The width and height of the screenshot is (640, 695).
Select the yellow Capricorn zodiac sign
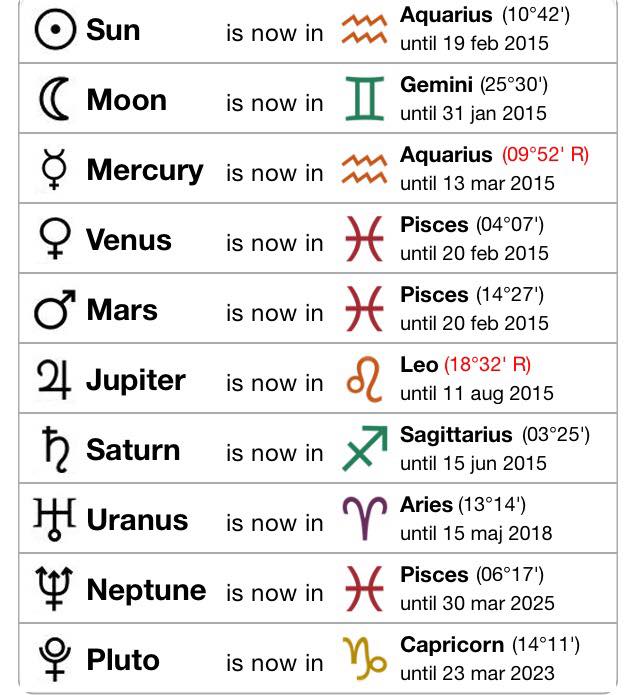tap(364, 658)
